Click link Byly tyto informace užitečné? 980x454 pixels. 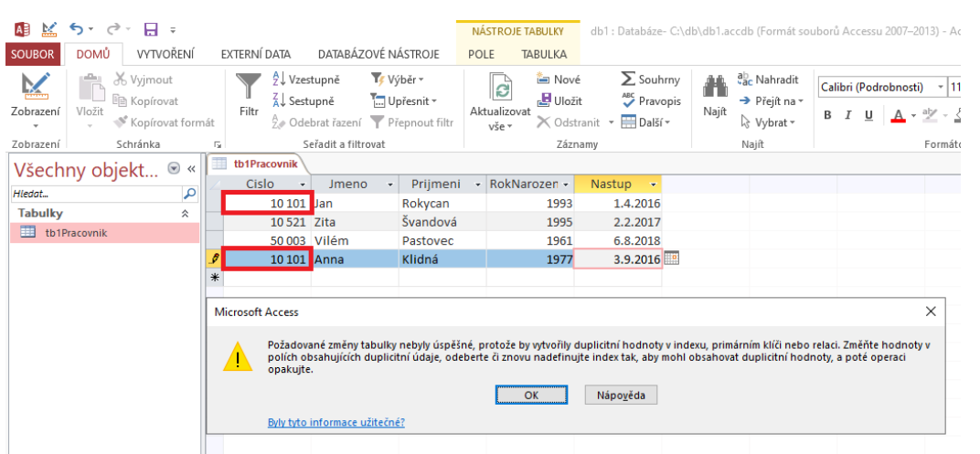tap(336, 422)
